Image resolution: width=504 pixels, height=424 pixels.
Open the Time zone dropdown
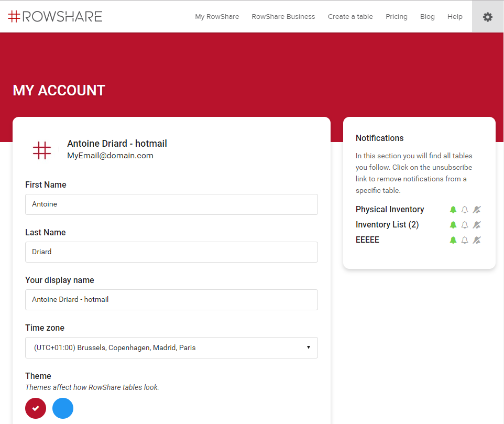click(172, 347)
